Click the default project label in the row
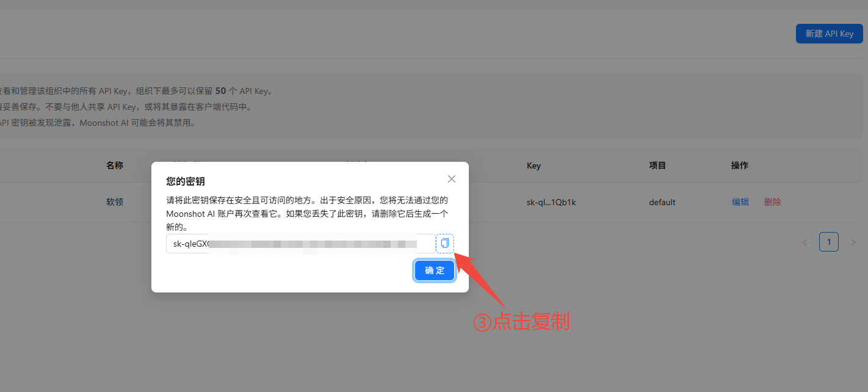The width and height of the screenshot is (868, 392). [x=662, y=201]
